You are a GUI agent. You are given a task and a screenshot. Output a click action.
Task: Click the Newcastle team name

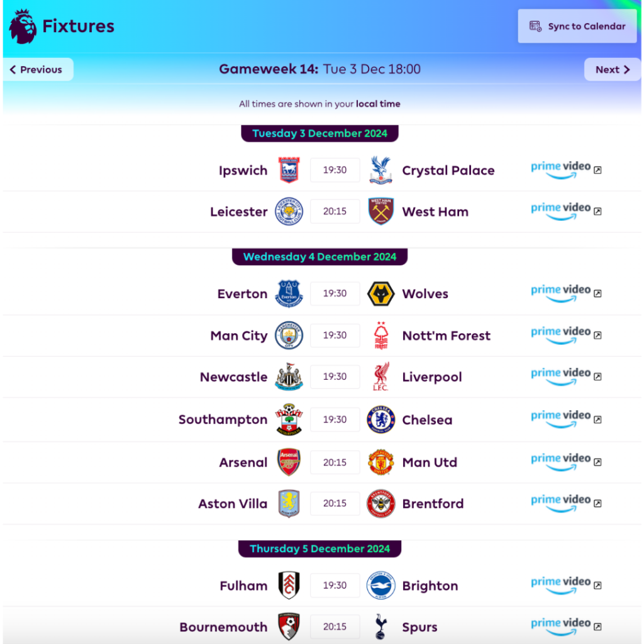point(233,377)
